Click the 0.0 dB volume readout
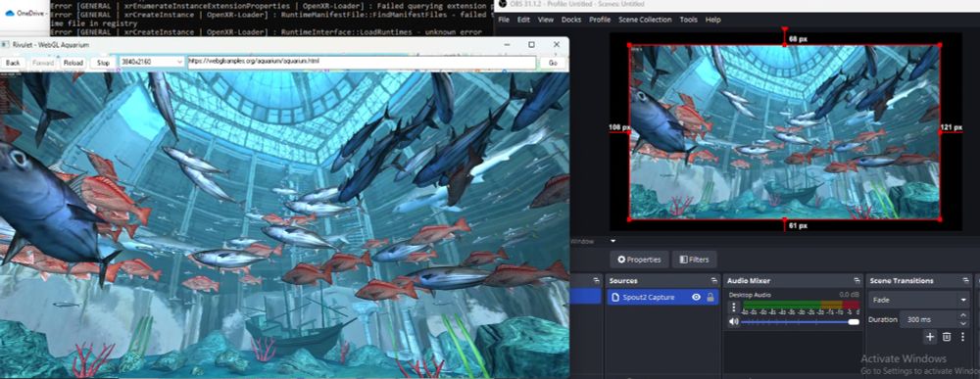980x379 pixels. [850, 294]
